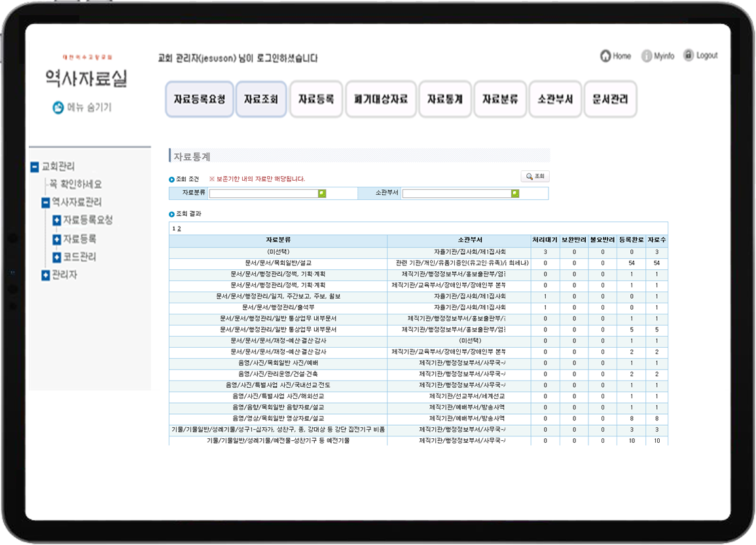Open the 폐기대상자료 menu tab
The image size is (756, 545).
tap(381, 100)
